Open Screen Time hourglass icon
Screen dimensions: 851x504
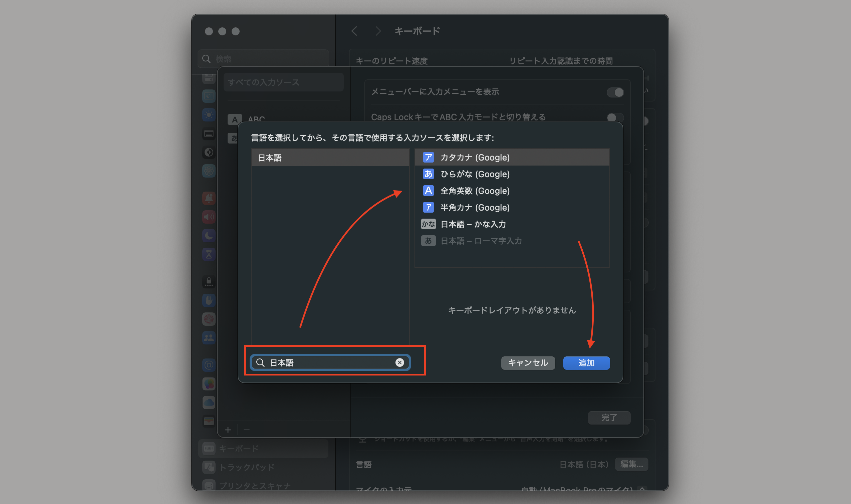(x=209, y=254)
